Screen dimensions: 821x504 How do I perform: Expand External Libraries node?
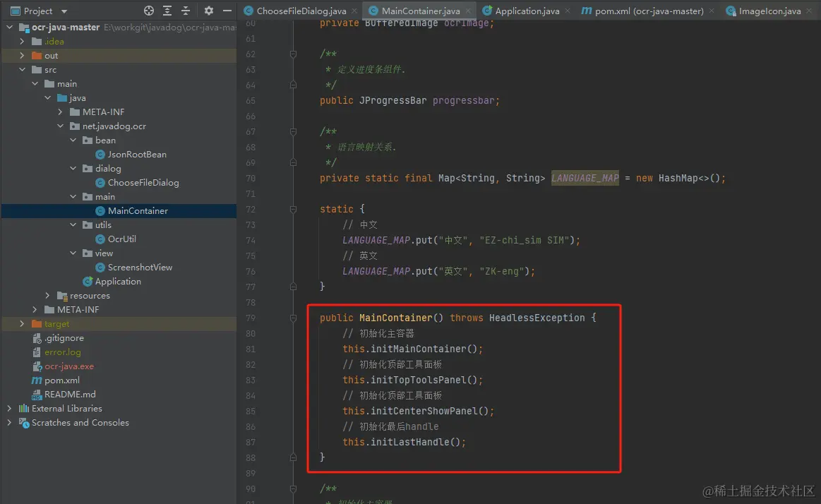[x=9, y=408]
